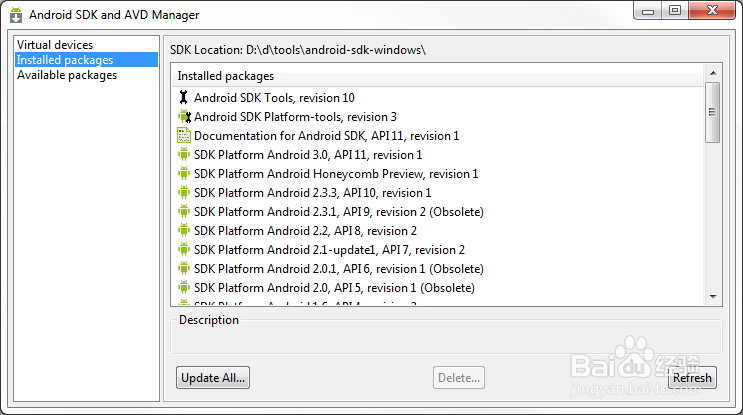Select SDK Platform Android 2.3.1 obsolete row
743x415 pixels.
pyautogui.click(x=437, y=212)
